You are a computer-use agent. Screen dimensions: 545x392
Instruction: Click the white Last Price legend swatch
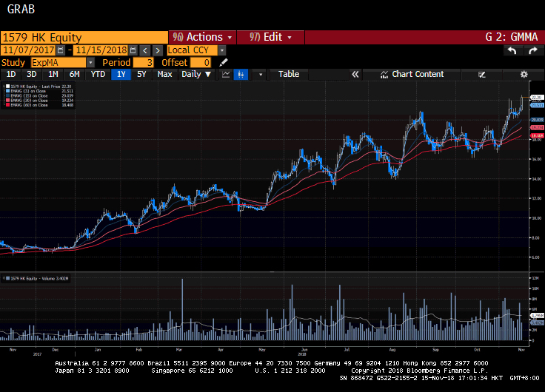pyautogui.click(x=7, y=87)
